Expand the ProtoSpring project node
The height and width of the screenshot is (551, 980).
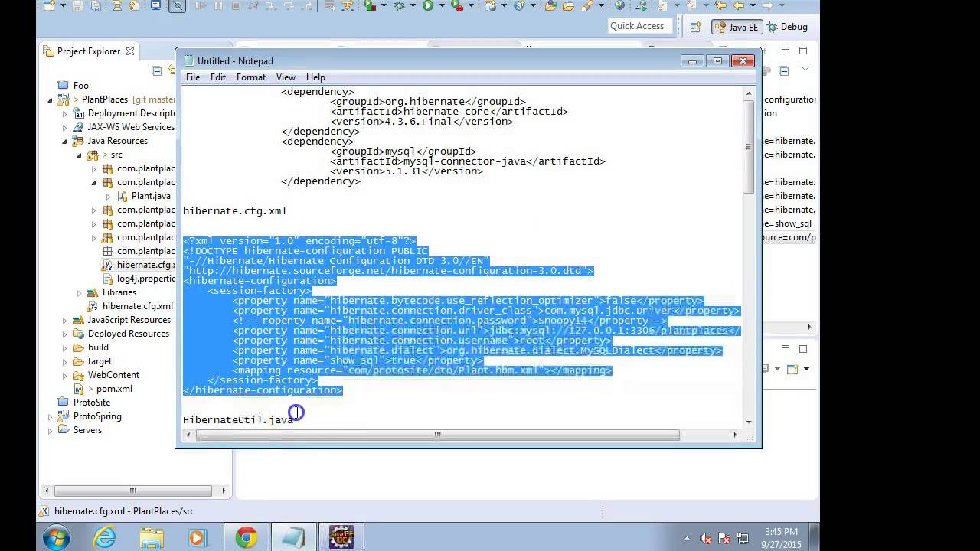(x=51, y=416)
